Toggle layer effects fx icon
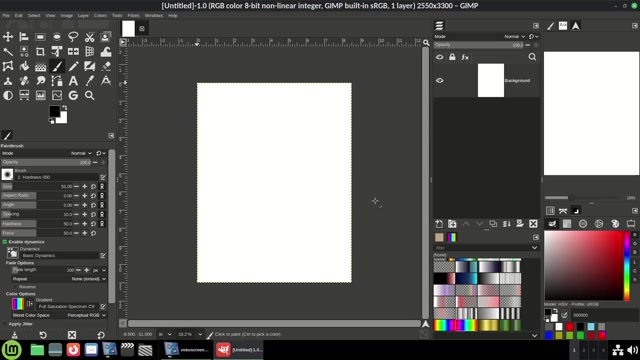This screenshot has width=640, height=360. click(465, 57)
